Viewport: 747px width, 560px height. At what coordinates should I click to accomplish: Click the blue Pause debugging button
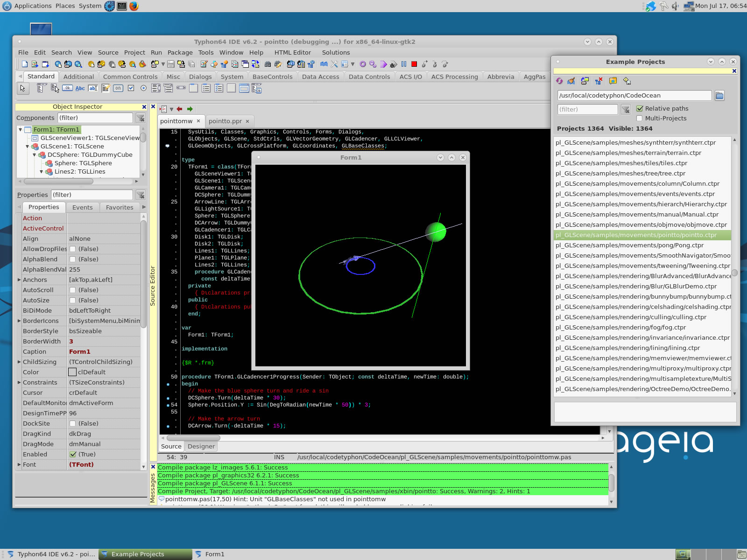click(404, 64)
